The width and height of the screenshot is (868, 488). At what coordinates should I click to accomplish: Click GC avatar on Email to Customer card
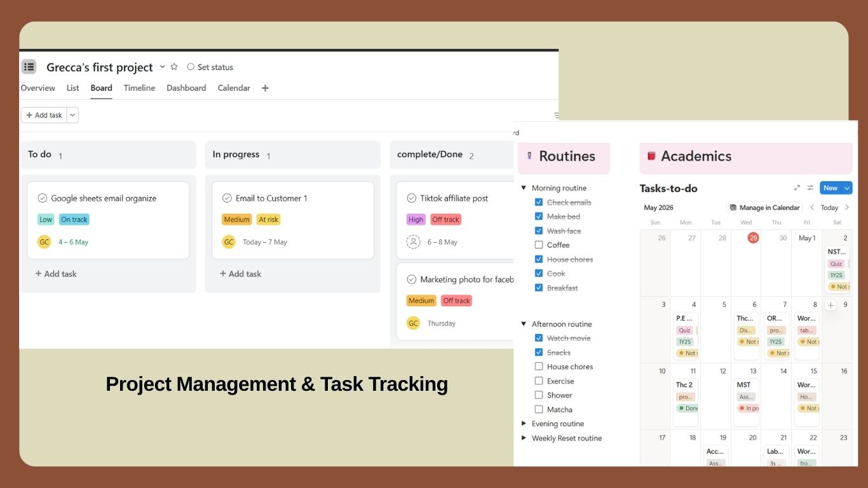pos(229,241)
